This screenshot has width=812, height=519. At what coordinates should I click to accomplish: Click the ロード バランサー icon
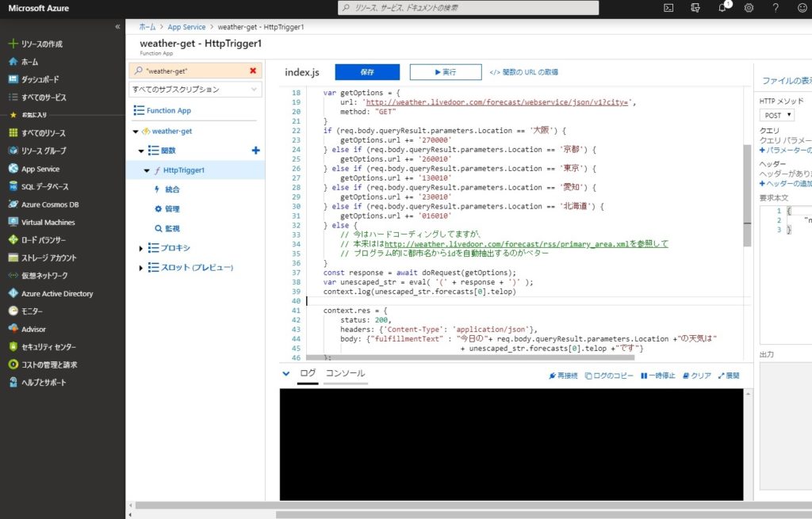point(13,239)
